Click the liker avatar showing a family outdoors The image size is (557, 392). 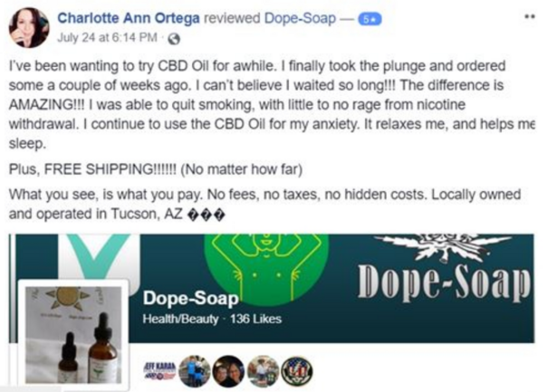[x=263, y=371]
